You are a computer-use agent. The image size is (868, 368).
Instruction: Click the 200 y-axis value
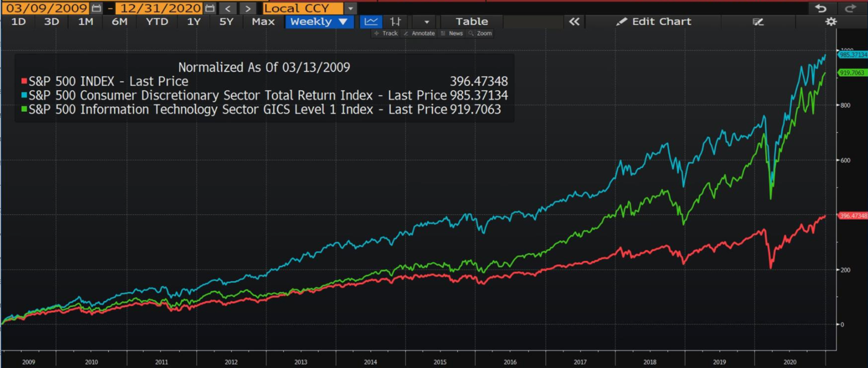click(845, 270)
